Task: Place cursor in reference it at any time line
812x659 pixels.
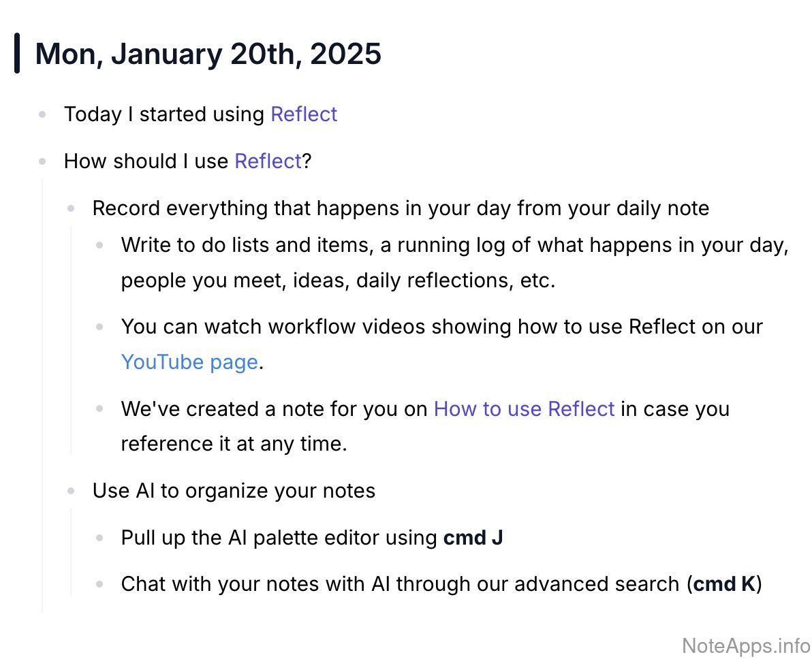Action: pos(234,444)
